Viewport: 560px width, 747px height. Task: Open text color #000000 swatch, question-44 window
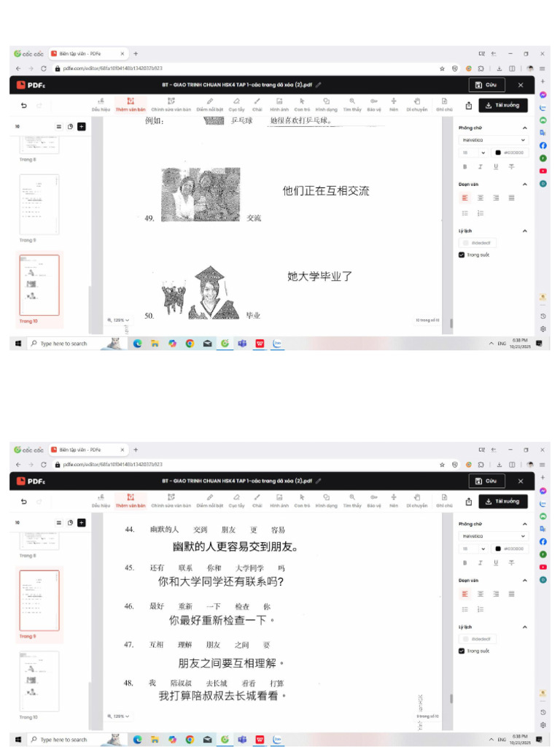pyautogui.click(x=509, y=549)
